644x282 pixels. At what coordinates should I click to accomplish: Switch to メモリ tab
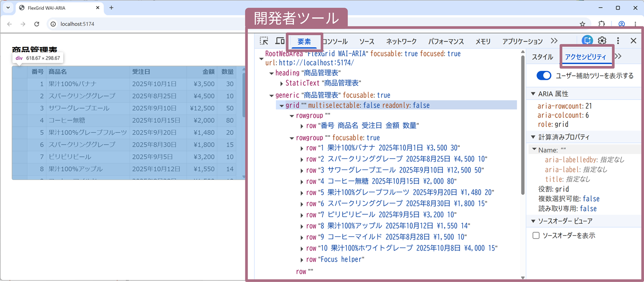(x=483, y=41)
